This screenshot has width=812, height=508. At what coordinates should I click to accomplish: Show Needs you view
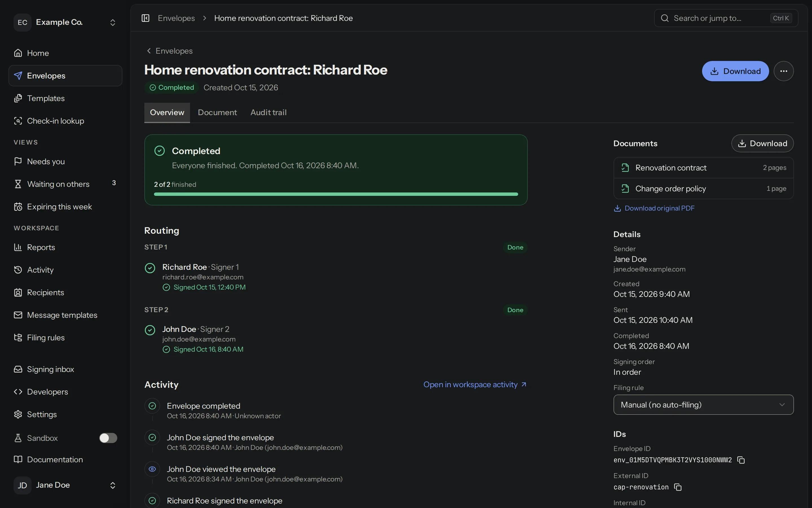point(65,161)
